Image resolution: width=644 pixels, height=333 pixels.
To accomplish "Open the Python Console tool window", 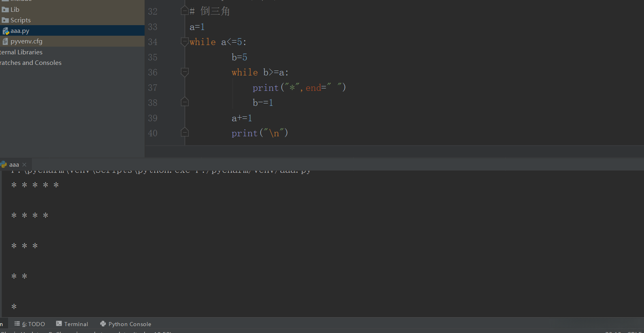I will 126,324.
